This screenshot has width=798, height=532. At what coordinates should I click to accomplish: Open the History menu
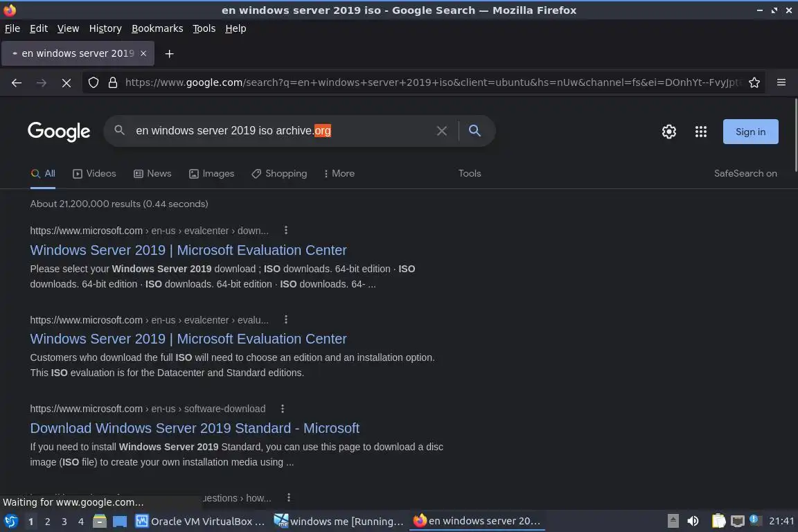tap(105, 28)
